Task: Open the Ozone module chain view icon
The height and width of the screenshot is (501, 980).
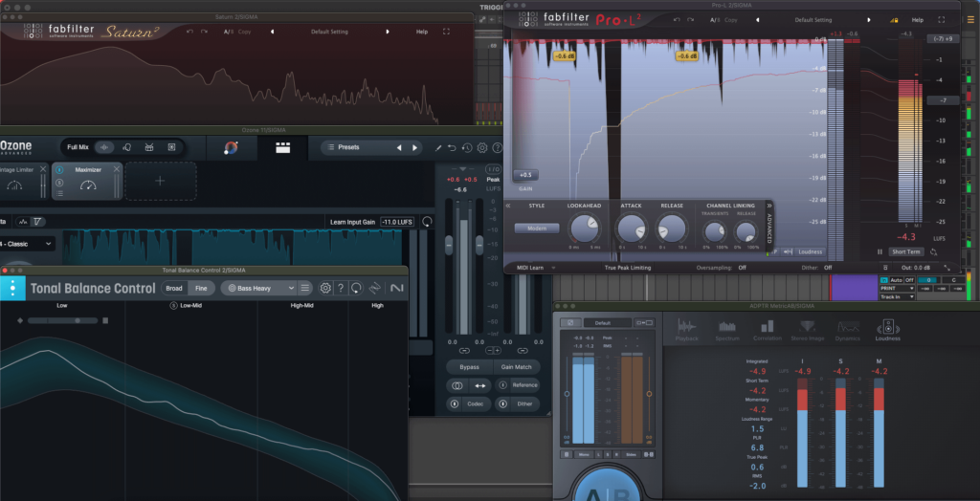Action: pyautogui.click(x=283, y=148)
